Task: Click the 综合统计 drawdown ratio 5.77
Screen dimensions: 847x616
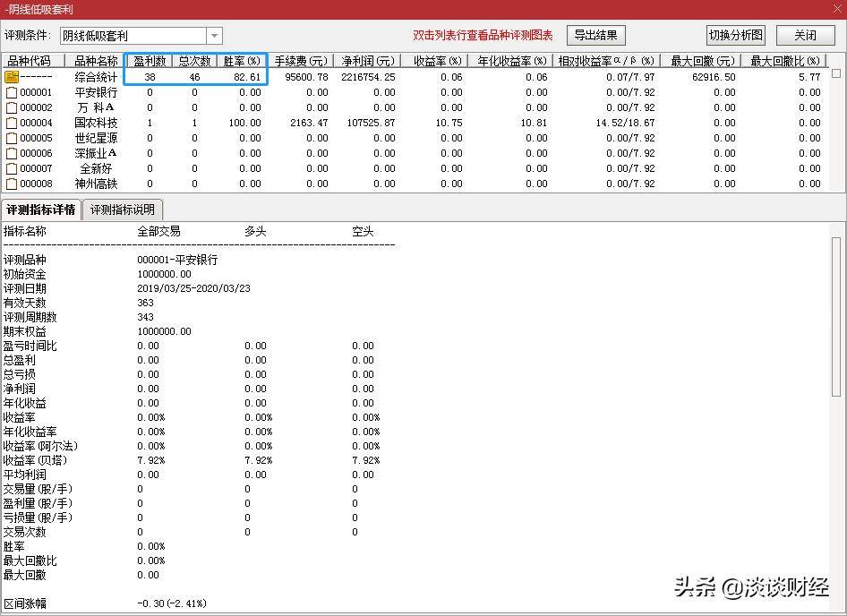Action: click(x=809, y=77)
